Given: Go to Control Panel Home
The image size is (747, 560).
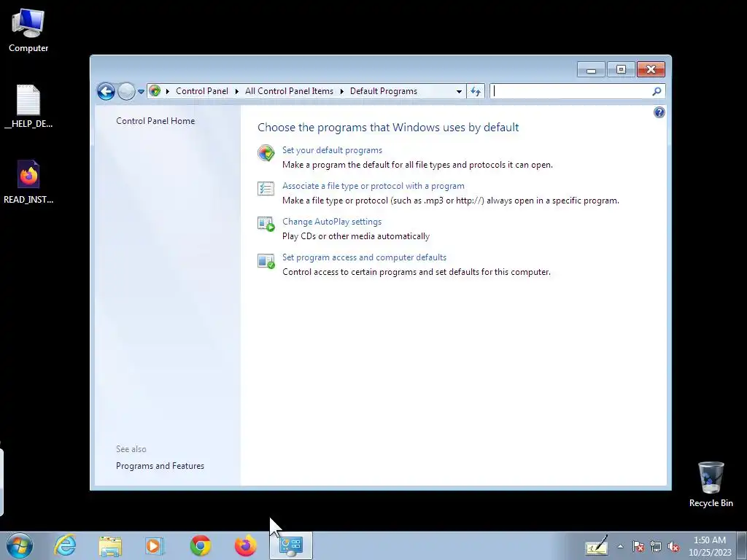Looking at the screenshot, I should pyautogui.click(x=155, y=121).
